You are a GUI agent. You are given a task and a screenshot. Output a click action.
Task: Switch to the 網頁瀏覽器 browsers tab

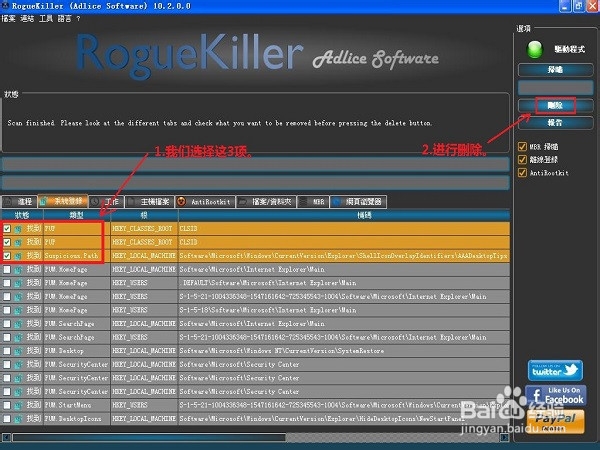[358, 202]
